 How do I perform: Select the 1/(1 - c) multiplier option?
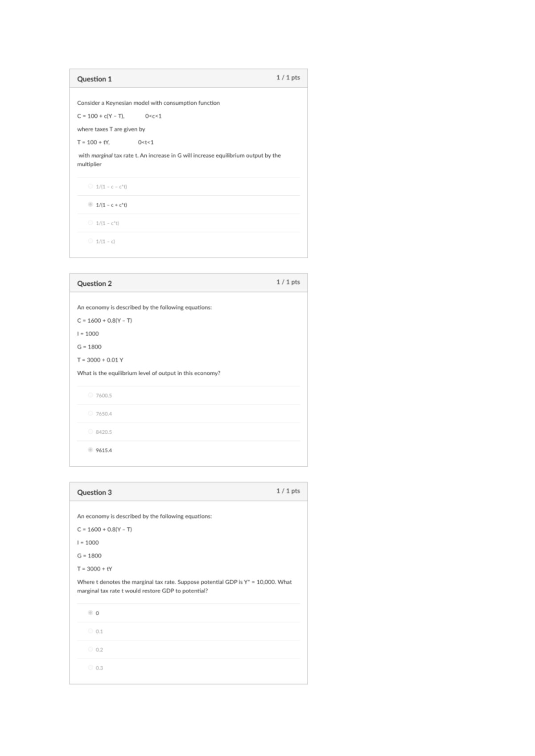coord(91,241)
